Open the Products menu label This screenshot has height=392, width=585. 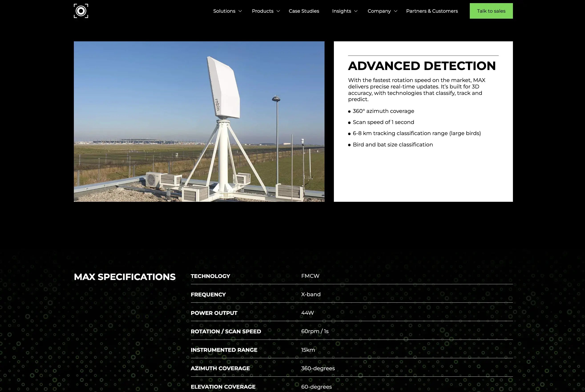pyautogui.click(x=262, y=11)
